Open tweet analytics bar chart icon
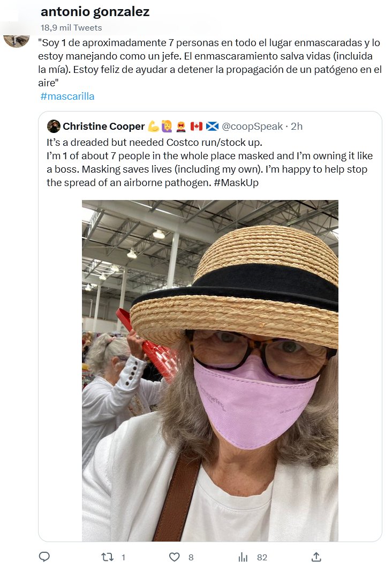 click(x=243, y=557)
